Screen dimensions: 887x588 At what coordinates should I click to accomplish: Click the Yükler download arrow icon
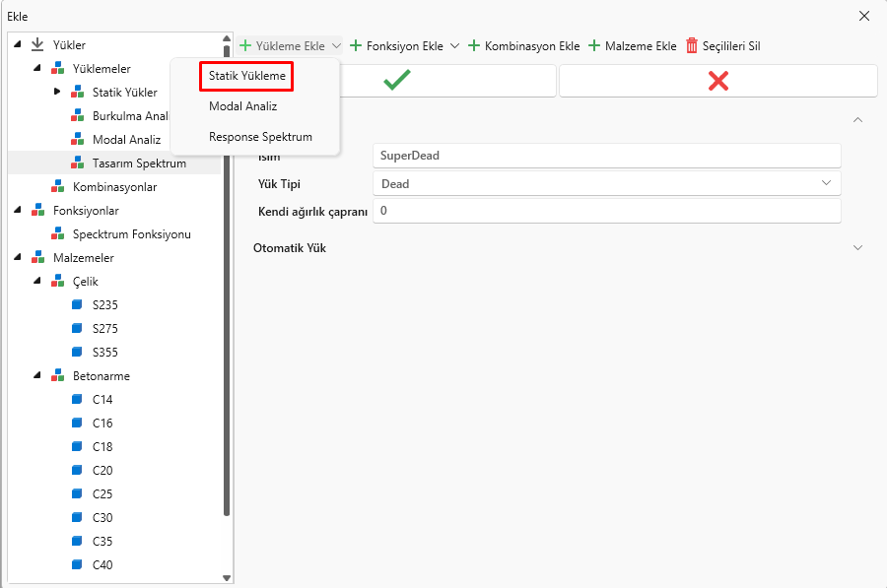point(37,45)
